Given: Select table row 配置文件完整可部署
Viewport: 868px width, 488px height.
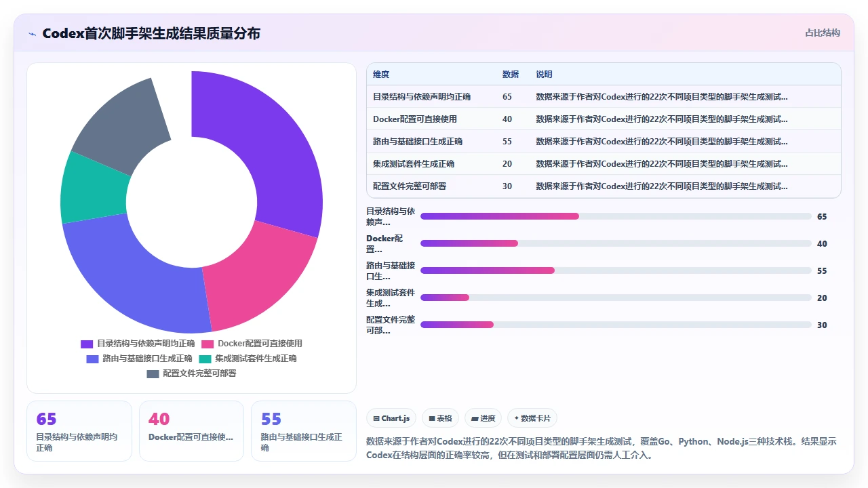Looking at the screenshot, I should point(604,186).
